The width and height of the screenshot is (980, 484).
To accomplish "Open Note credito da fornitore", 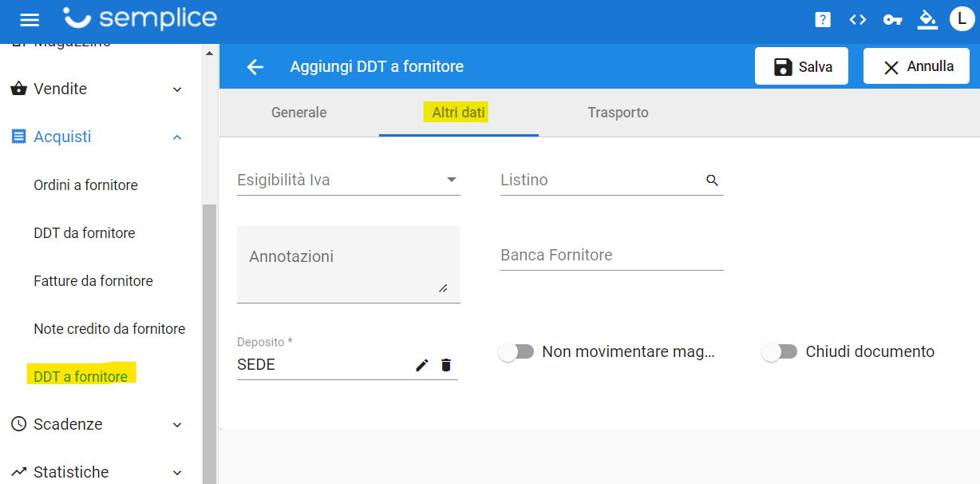I will [x=109, y=329].
